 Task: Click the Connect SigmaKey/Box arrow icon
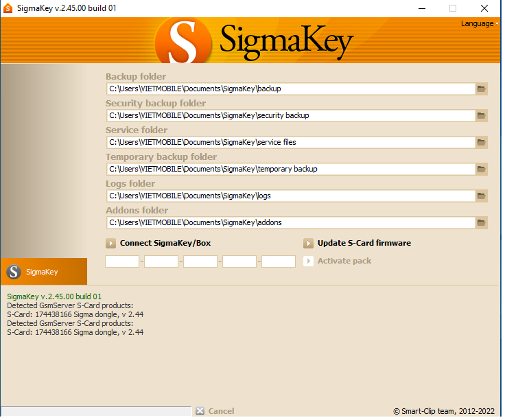110,243
